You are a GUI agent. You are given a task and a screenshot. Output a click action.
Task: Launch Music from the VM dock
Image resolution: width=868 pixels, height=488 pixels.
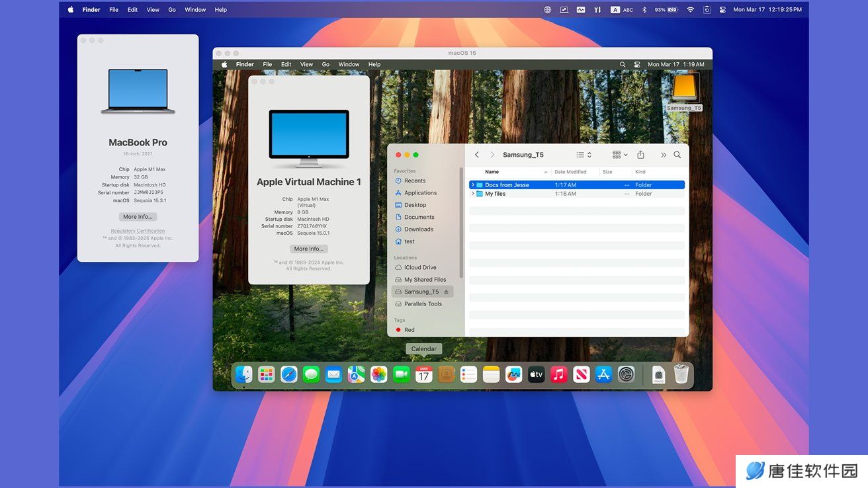pyautogui.click(x=559, y=375)
